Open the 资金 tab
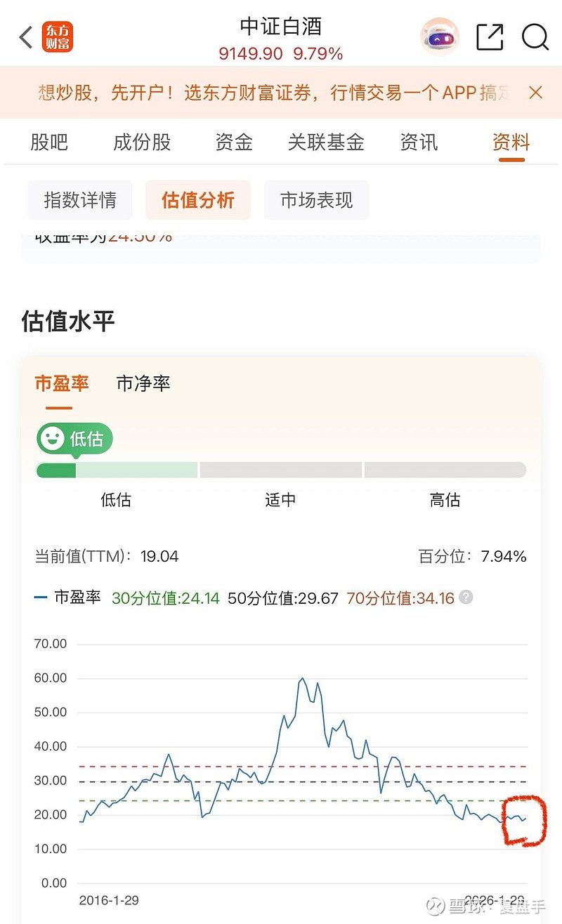Image resolution: width=562 pixels, height=924 pixels. click(x=234, y=143)
